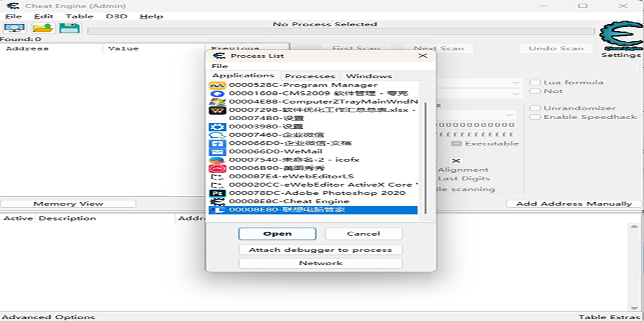Click the Process List title bar icon

(x=218, y=56)
